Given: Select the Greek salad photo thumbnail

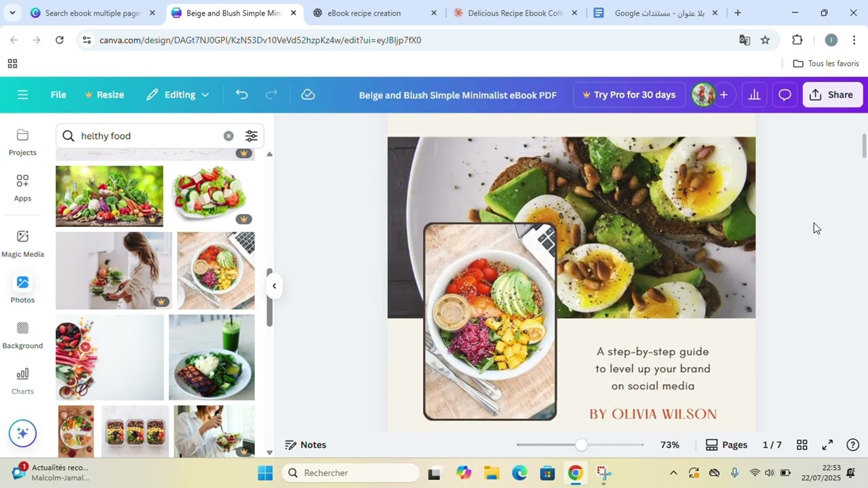Looking at the screenshot, I should pyautogui.click(x=211, y=196).
